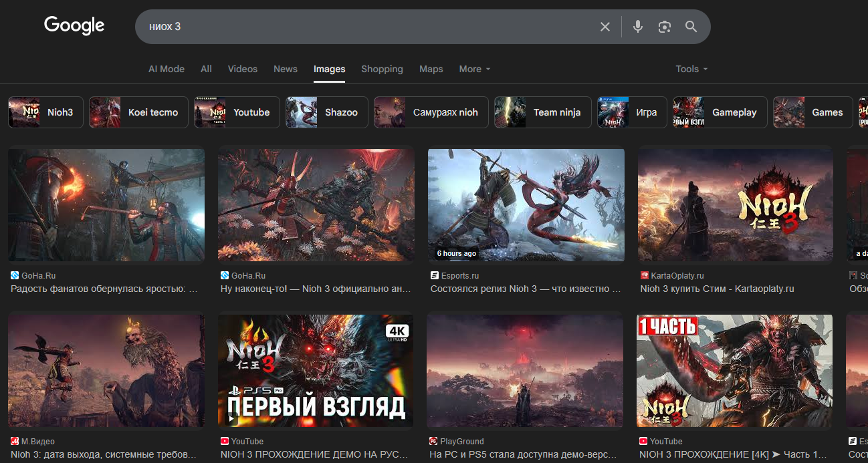Click the М.Видео source favicon
868x463 pixels.
[x=15, y=442]
